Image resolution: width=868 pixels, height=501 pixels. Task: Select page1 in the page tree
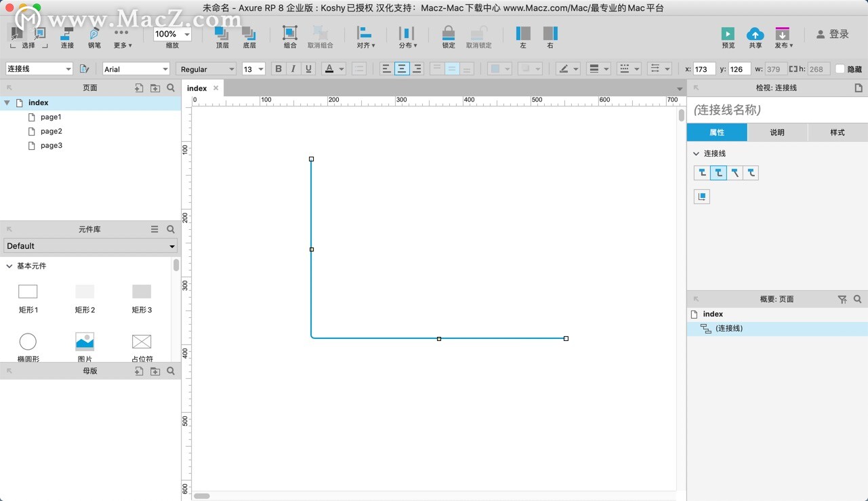coord(51,117)
